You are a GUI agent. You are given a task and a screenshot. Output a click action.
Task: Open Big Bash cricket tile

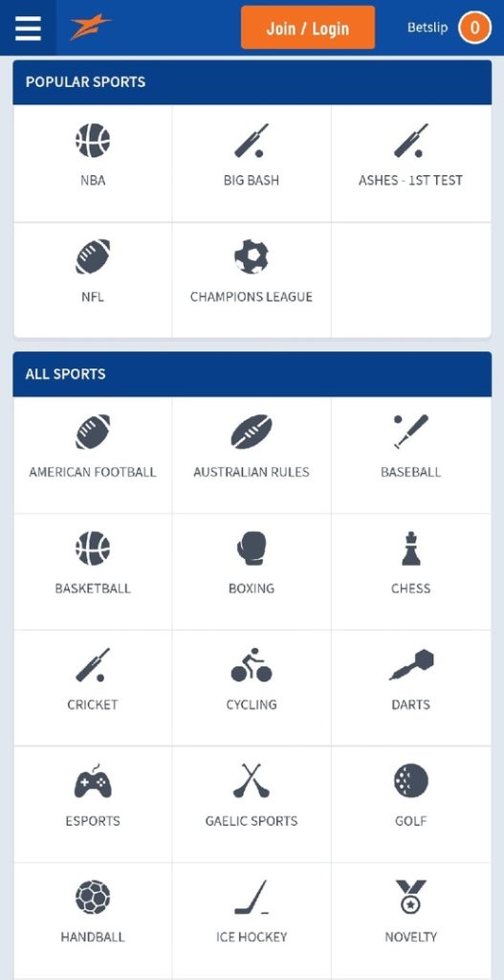(x=252, y=164)
